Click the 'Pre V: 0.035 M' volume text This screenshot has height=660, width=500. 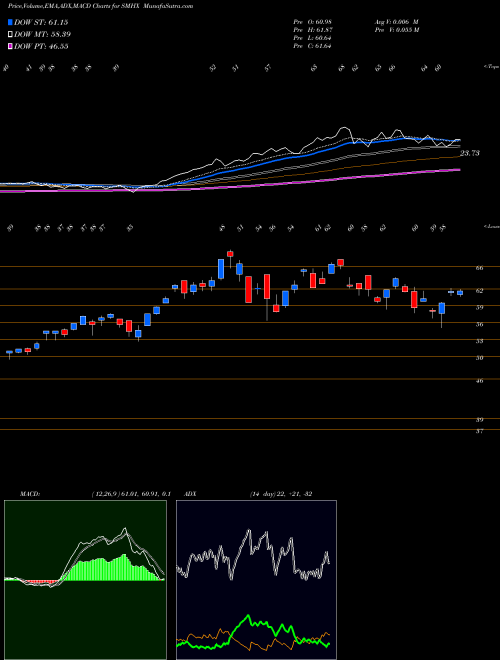point(396,30)
